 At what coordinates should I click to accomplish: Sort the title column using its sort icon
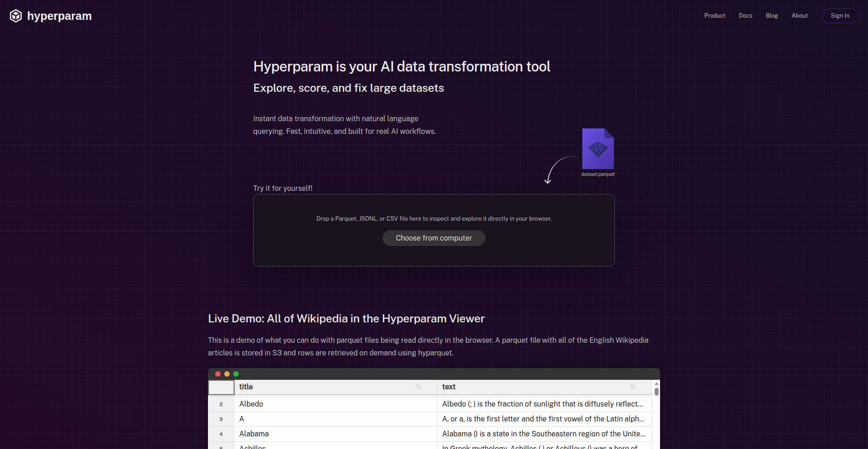click(418, 387)
